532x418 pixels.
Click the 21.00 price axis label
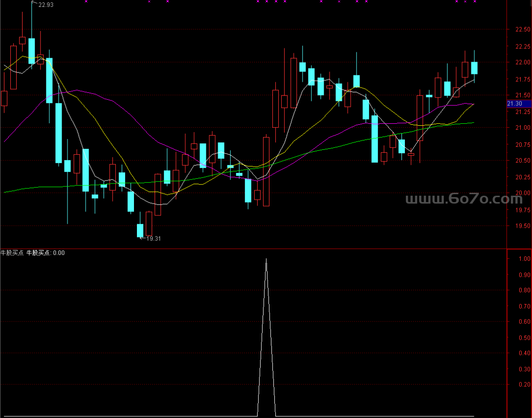coord(523,128)
